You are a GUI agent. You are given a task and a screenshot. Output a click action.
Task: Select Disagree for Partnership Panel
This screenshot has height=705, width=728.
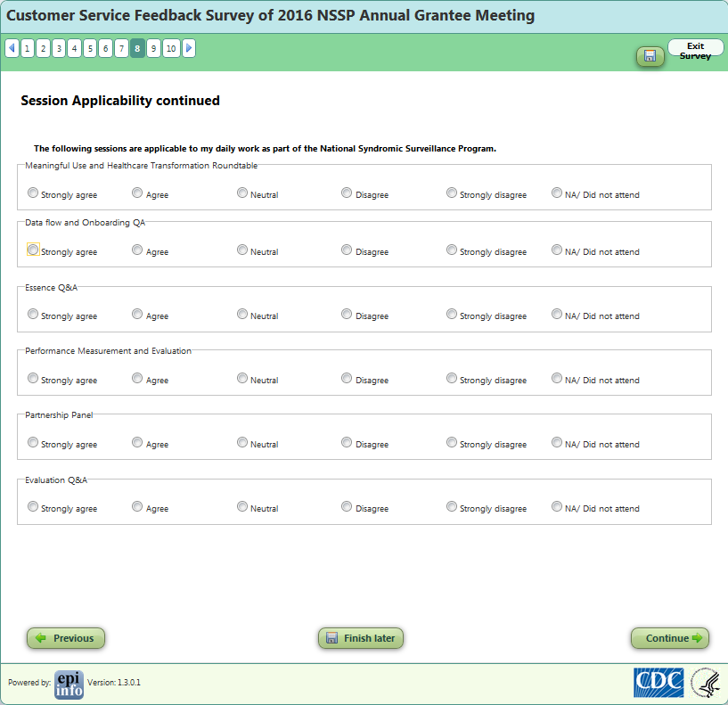coord(347,442)
